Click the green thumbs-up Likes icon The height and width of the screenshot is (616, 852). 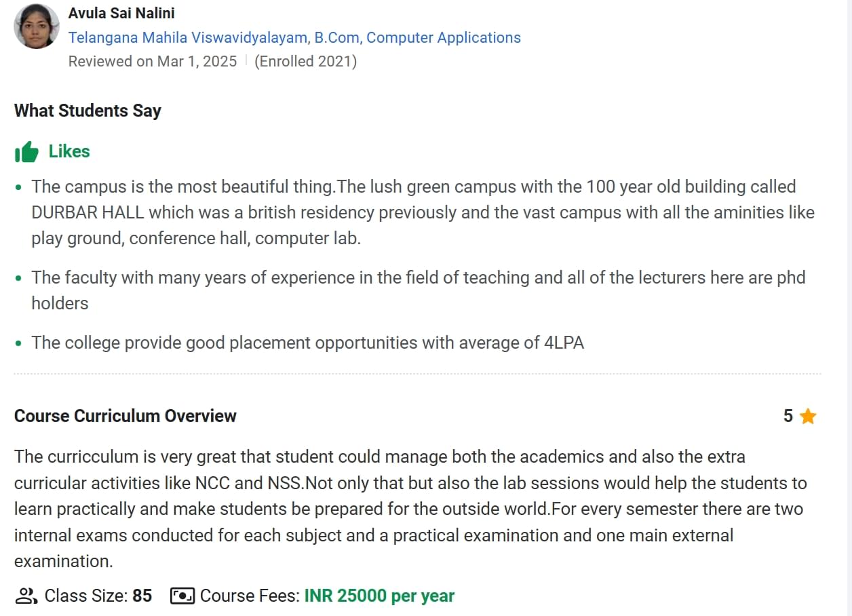pos(26,152)
